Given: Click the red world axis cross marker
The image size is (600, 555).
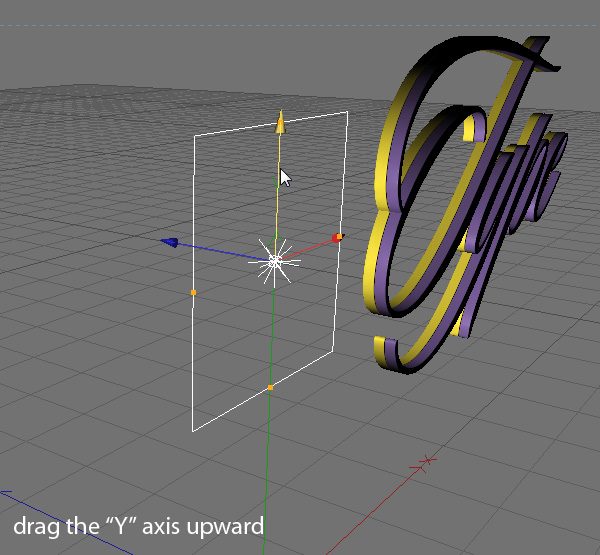Looking at the screenshot, I should click(x=428, y=460).
